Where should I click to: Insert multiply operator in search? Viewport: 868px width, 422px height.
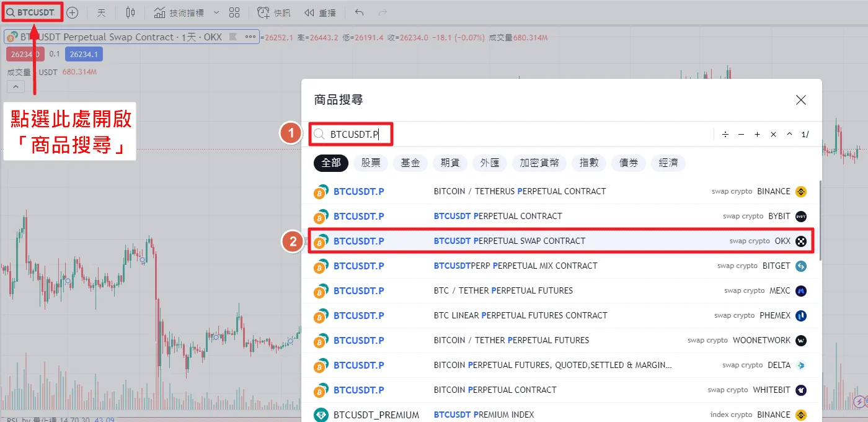coord(773,134)
